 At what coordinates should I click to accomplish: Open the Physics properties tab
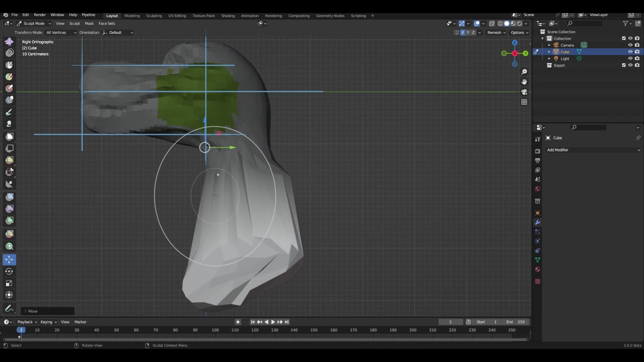pos(537,241)
